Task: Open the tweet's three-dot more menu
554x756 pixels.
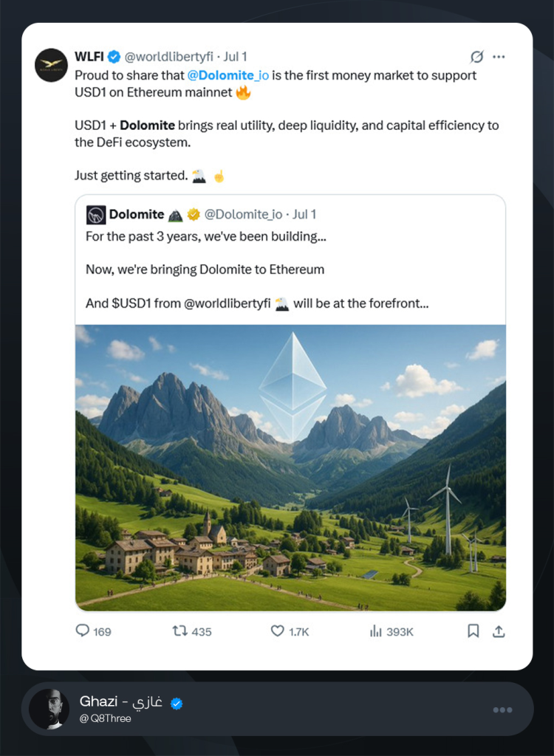Action: click(x=499, y=57)
